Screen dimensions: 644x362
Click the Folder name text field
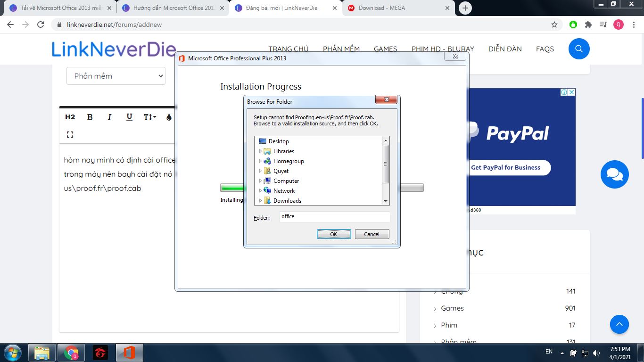[x=334, y=217]
